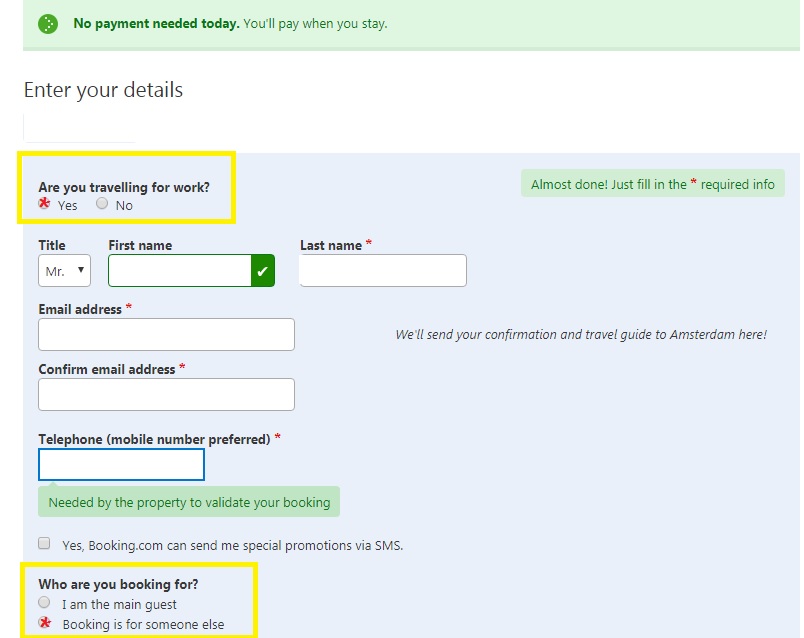
Task: Choose 'I am the main guest' option
Action: pyautogui.click(x=44, y=603)
